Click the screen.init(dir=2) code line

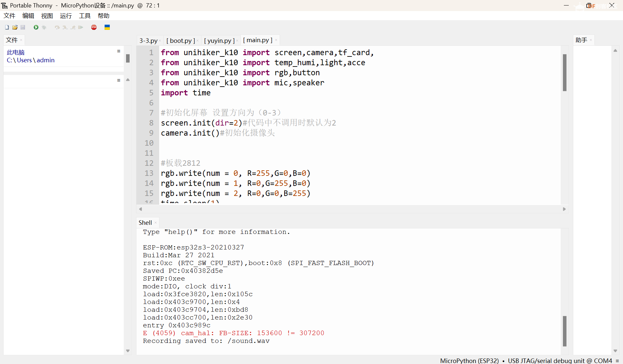248,123
